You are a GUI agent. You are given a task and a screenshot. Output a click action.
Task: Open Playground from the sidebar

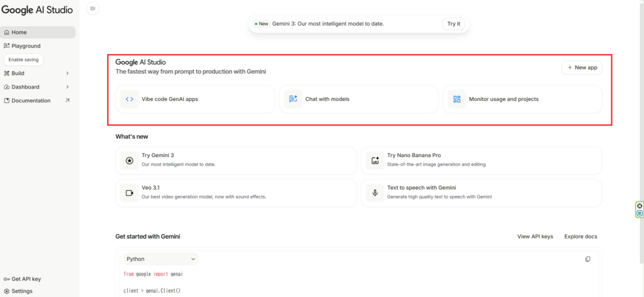click(x=25, y=46)
